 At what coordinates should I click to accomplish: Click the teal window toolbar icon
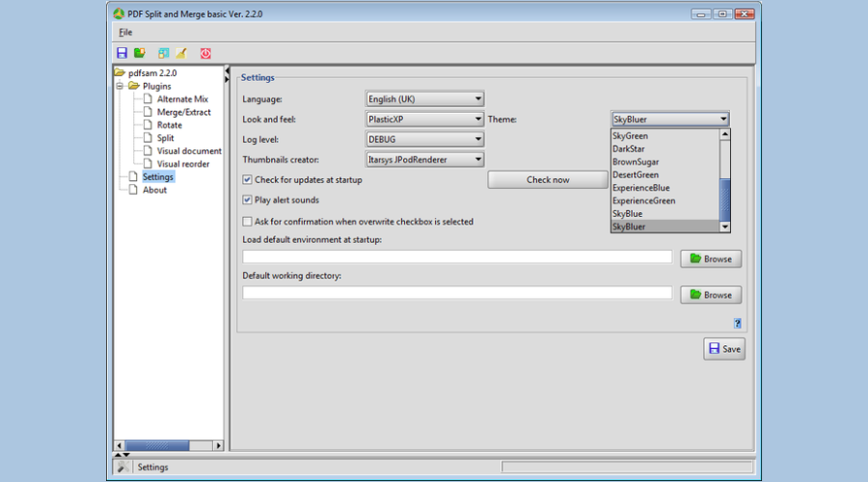[x=163, y=53]
